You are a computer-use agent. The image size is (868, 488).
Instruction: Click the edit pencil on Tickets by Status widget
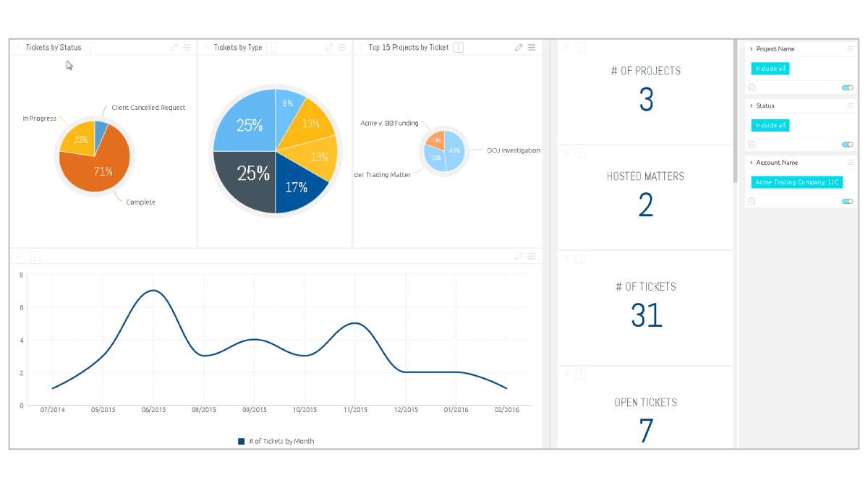(x=174, y=47)
